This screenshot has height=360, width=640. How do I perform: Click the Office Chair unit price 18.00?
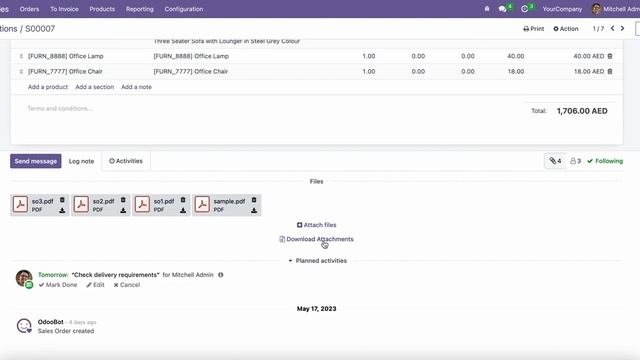(516, 71)
